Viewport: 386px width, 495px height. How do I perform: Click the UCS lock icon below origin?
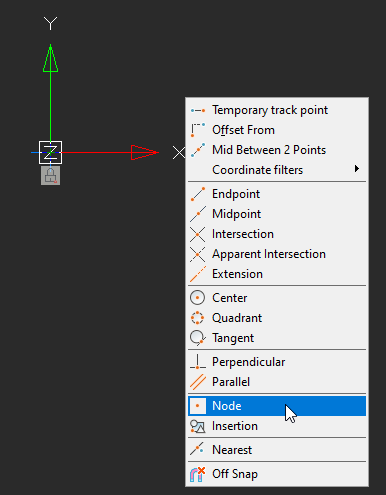50,175
